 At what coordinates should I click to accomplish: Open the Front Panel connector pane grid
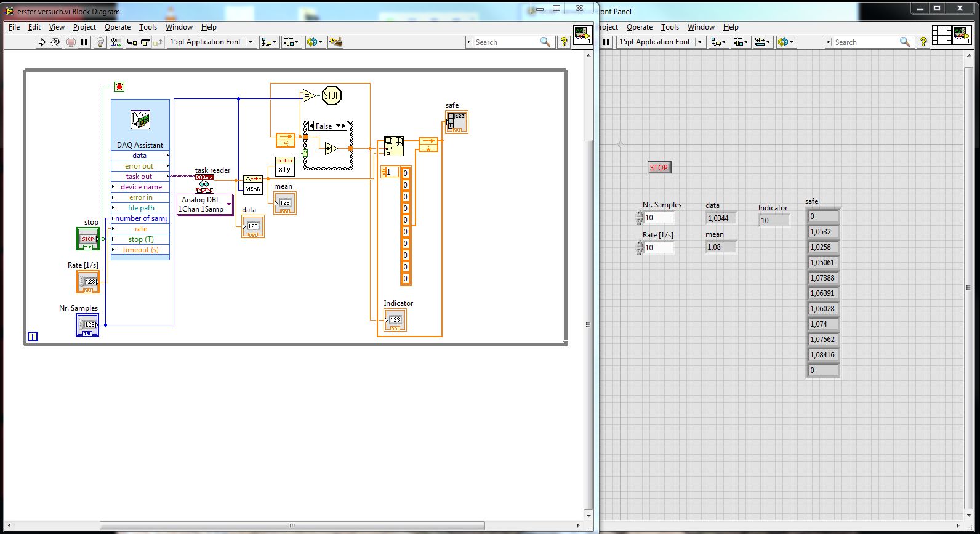(941, 35)
